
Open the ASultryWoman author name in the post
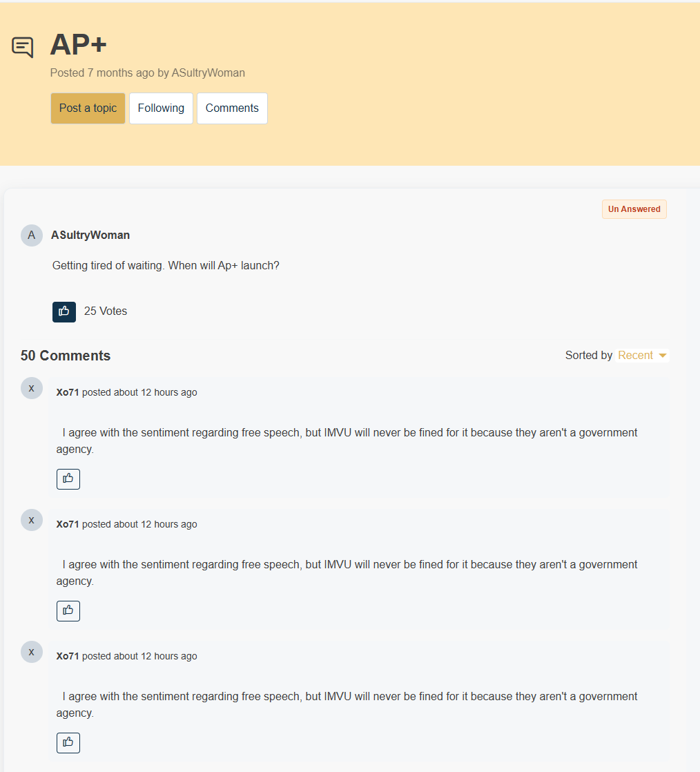(90, 235)
